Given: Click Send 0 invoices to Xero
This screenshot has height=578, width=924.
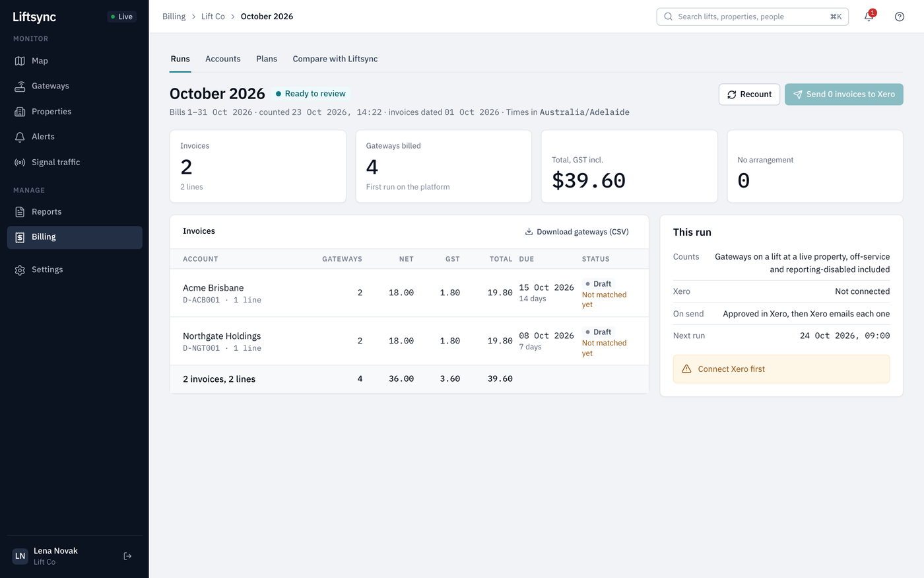Looking at the screenshot, I should tap(843, 94).
